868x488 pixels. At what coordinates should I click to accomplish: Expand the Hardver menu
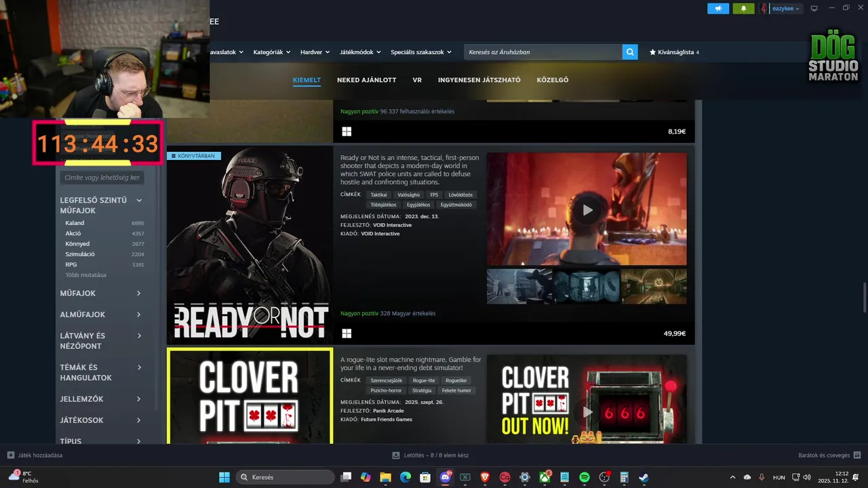pyautogui.click(x=315, y=52)
